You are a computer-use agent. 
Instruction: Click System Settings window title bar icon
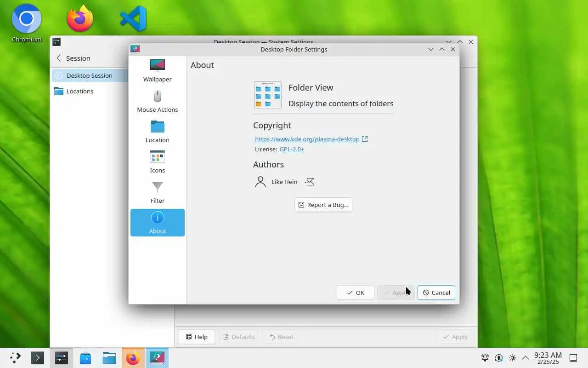[57, 42]
